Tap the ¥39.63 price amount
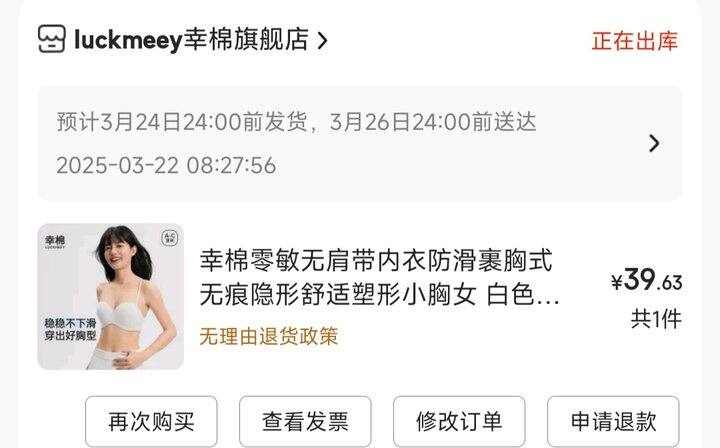Viewport: 720px width, 448px height. pos(647,280)
